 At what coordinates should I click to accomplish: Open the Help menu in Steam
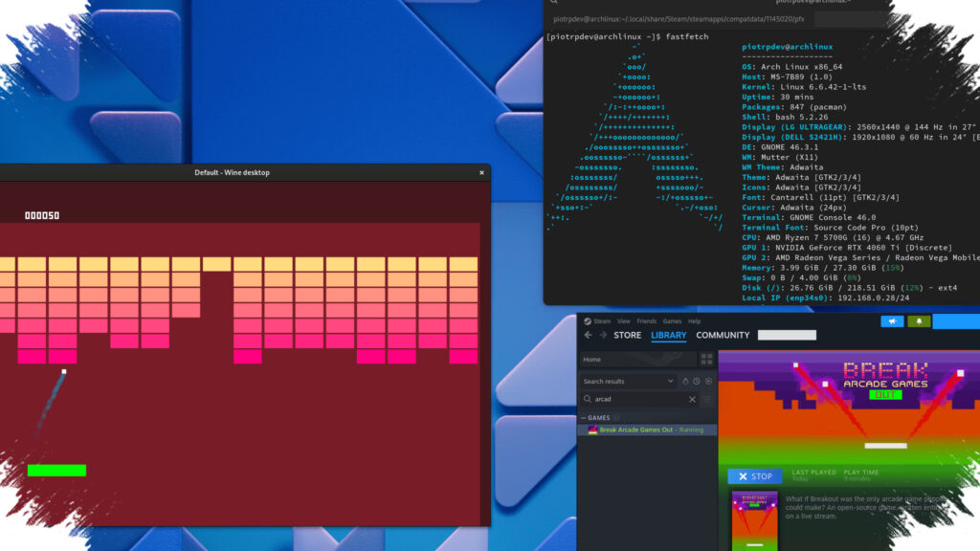point(695,321)
